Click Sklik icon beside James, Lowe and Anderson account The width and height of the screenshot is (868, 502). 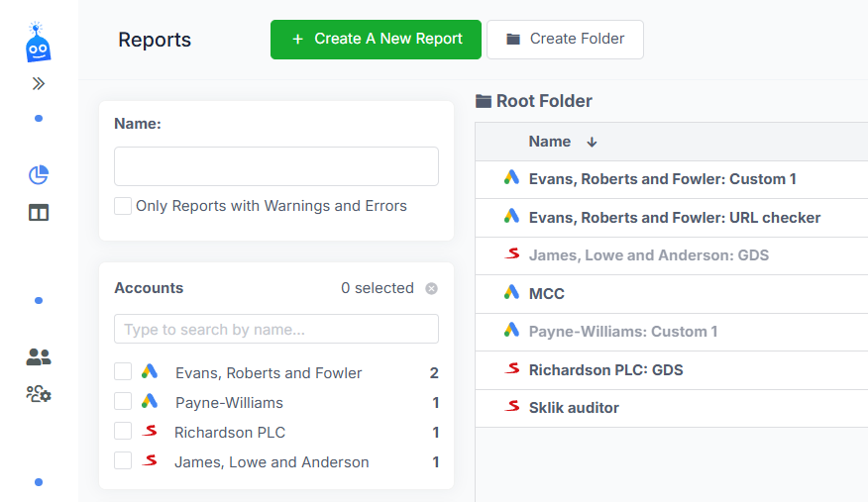(150, 460)
